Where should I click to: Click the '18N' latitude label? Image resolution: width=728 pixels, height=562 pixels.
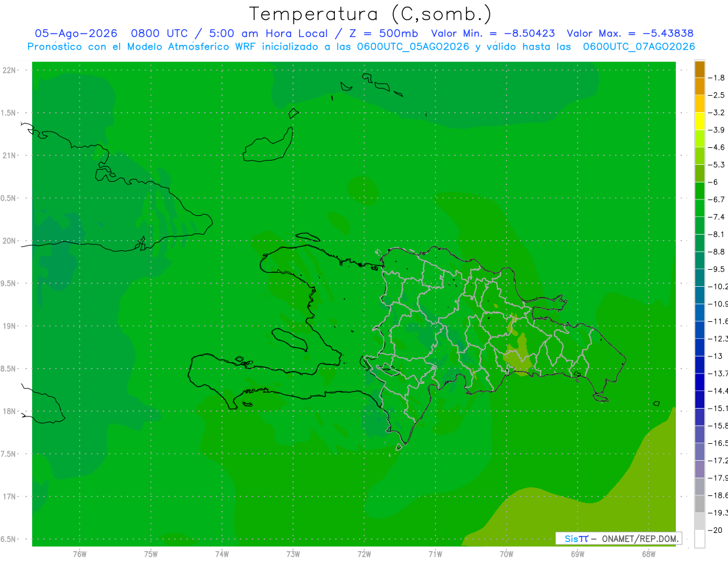[x=10, y=411]
